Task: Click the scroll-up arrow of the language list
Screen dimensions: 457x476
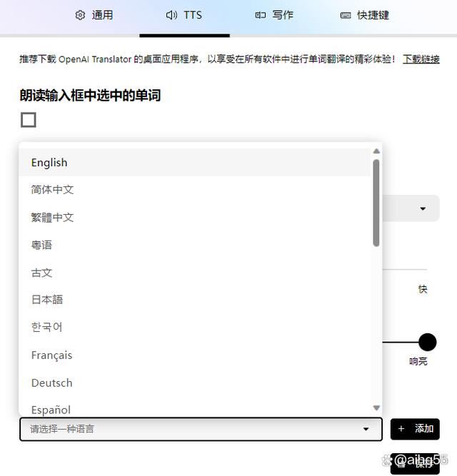Action: tap(376, 151)
